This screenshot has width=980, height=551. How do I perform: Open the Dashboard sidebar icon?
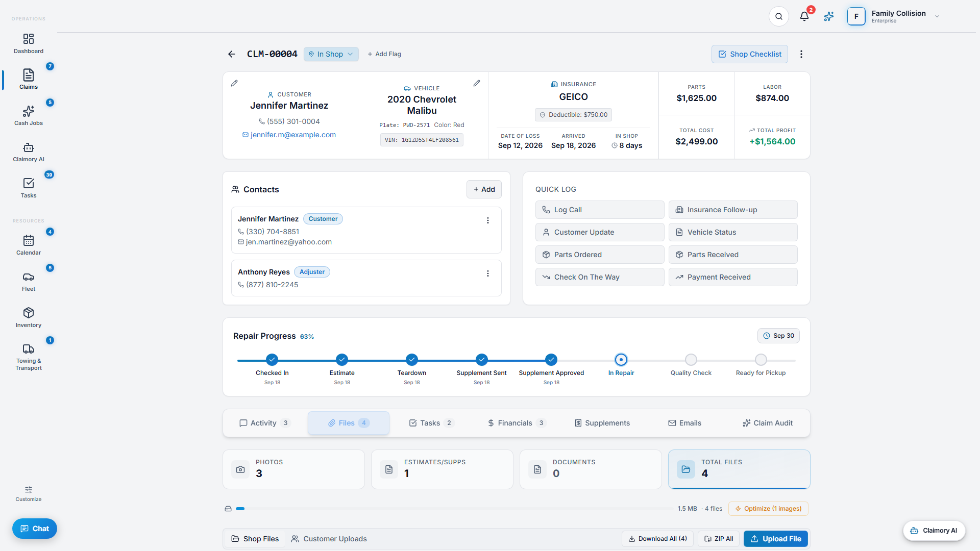point(29,43)
